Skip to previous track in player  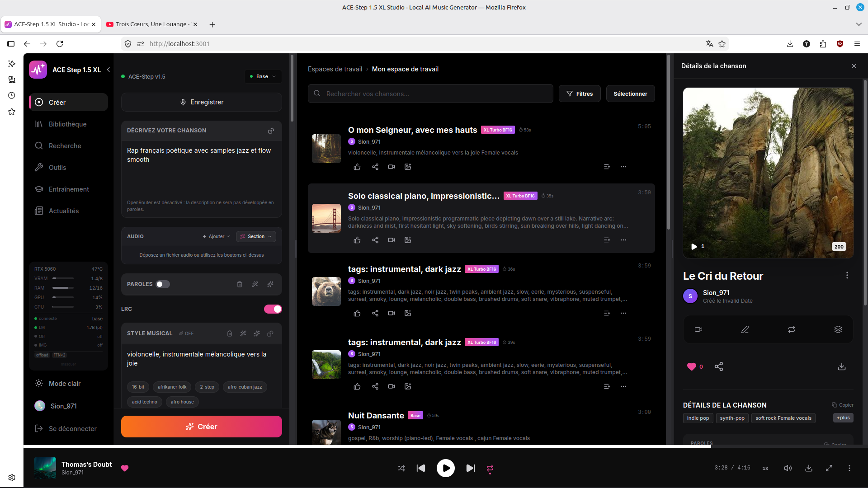(x=421, y=468)
